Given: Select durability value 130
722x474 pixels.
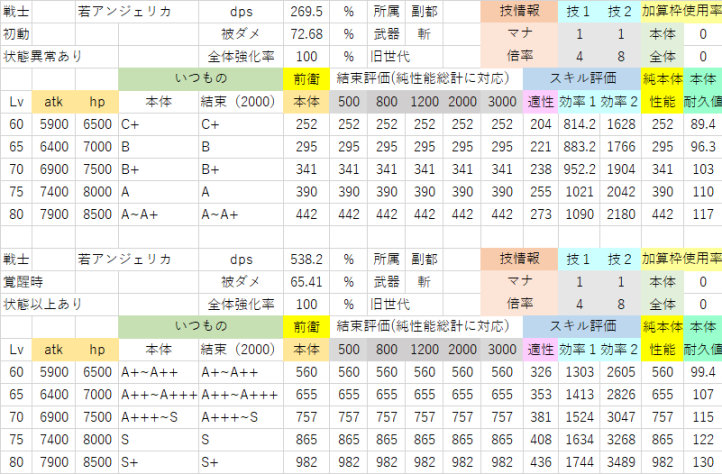Looking at the screenshot, I should click(x=703, y=462).
